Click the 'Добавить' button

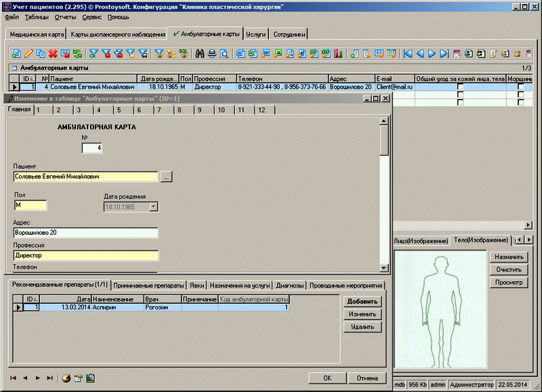(x=362, y=302)
